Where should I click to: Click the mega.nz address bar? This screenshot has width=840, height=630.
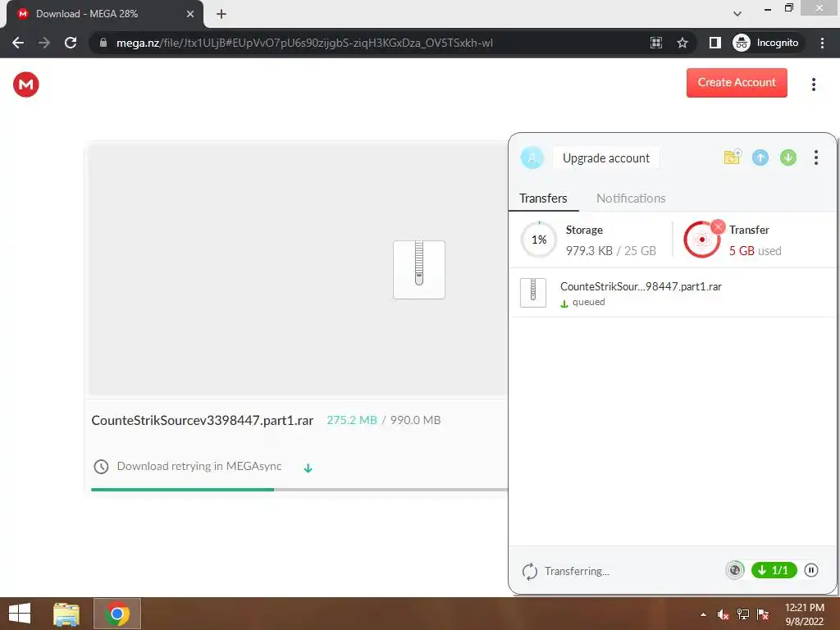coord(304,43)
